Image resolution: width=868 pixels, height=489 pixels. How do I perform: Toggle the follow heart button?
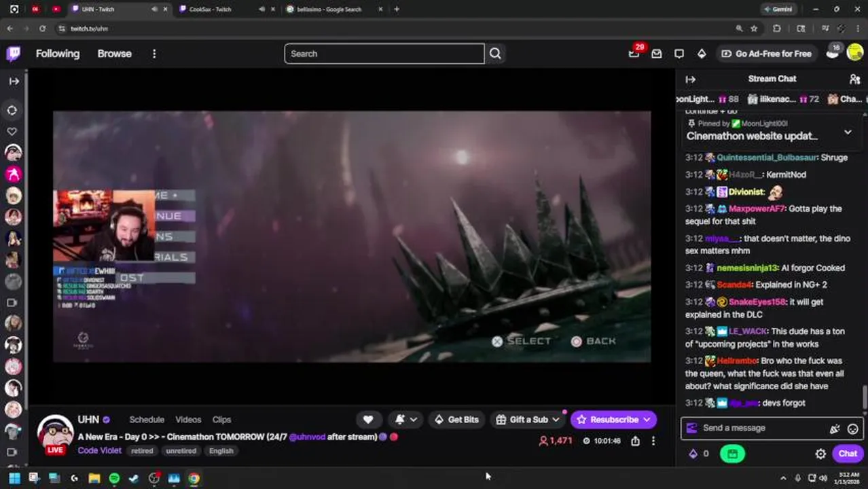367,420
